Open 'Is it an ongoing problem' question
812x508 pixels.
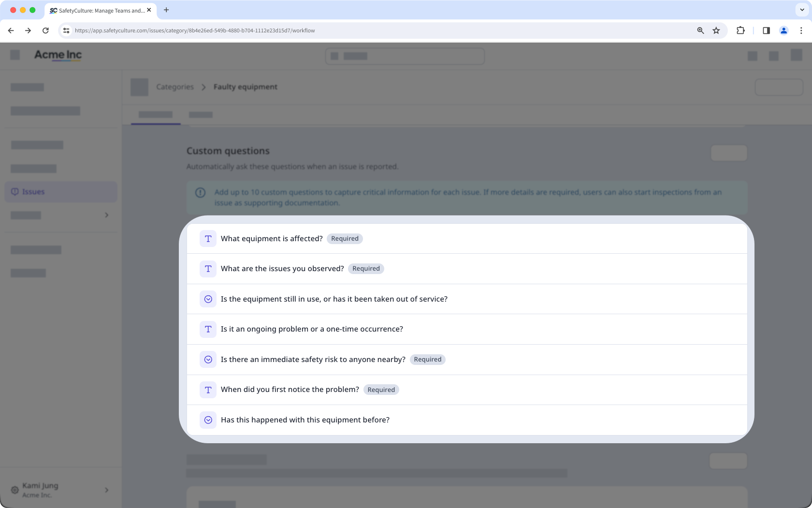click(x=467, y=329)
